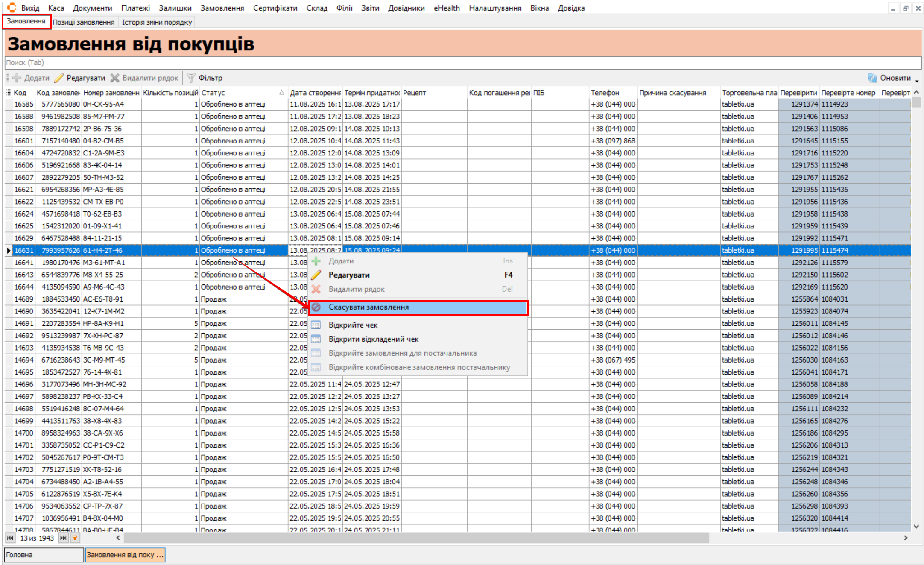Click orange filter icon in record navigator

75,538
